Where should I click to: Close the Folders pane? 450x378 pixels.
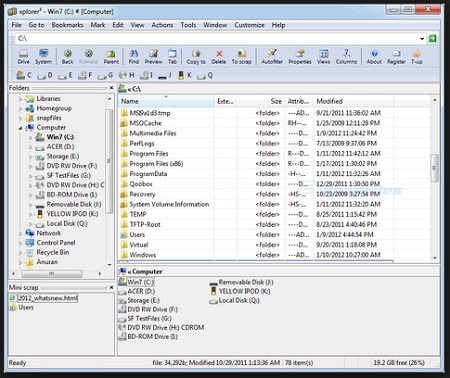(111, 88)
